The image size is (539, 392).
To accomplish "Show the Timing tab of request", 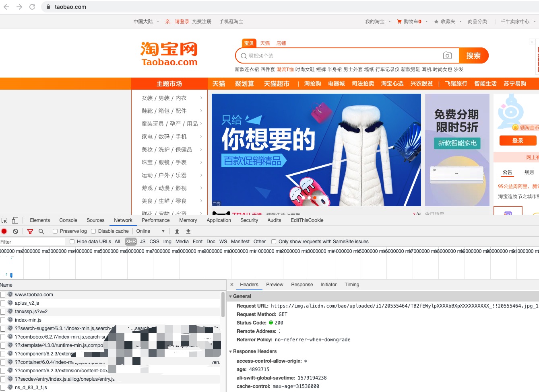I will coord(352,285).
